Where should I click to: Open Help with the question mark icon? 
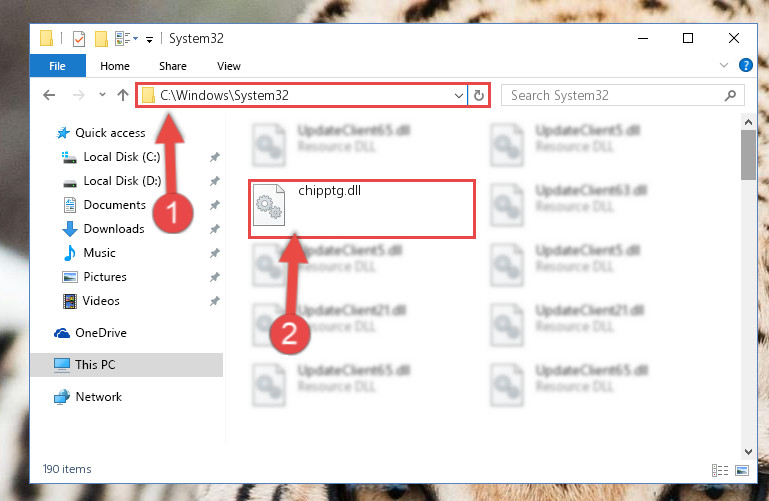click(x=745, y=65)
